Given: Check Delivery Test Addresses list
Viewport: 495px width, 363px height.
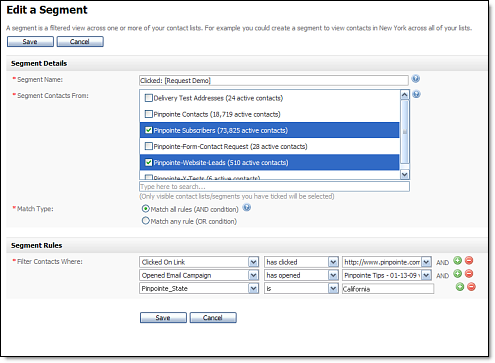Looking at the screenshot, I should pyautogui.click(x=149, y=98).
